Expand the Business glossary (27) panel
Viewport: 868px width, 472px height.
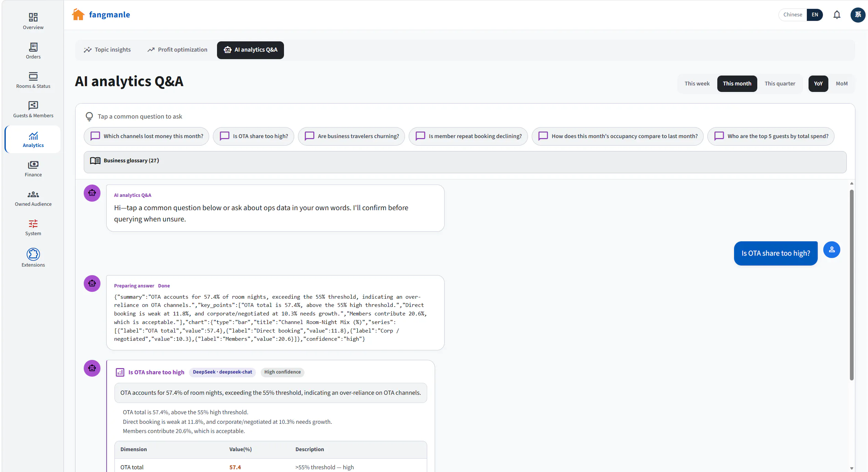click(465, 162)
